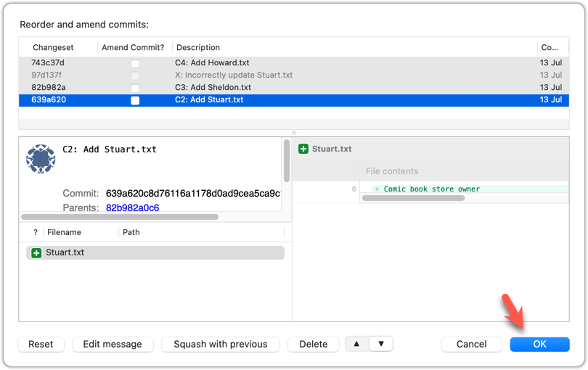Click the Path column header in file list
Viewport: 588px width, 370px height.
pos(131,232)
